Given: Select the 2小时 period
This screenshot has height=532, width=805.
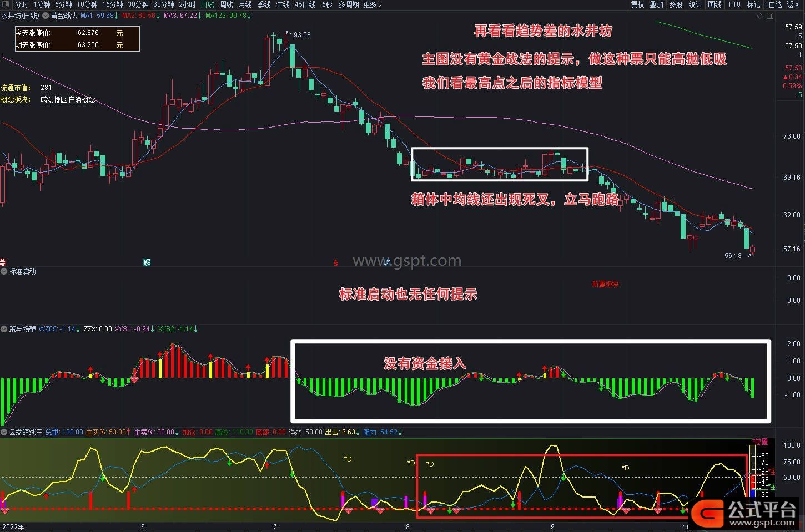Looking at the screenshot, I should (187, 4).
